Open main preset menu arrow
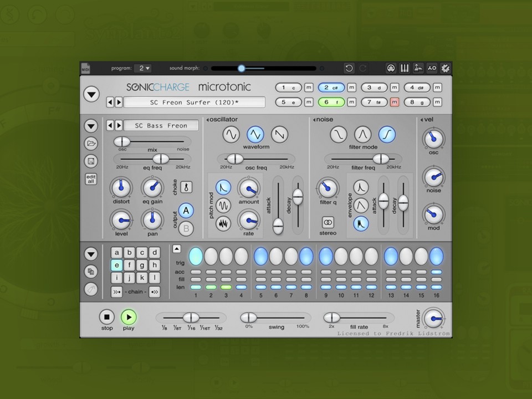This screenshot has width=532, height=399. pyautogui.click(x=91, y=94)
